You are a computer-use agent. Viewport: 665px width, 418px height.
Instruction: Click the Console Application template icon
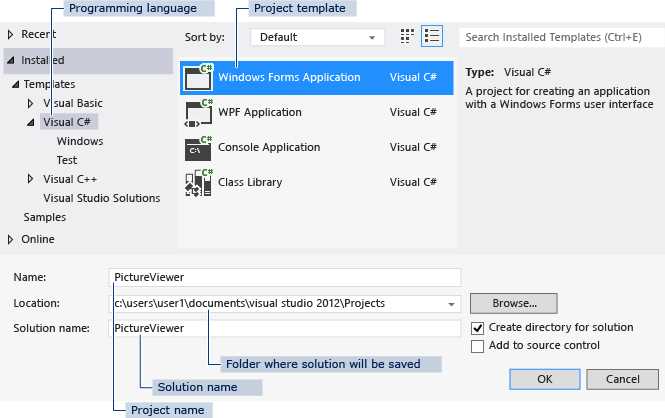(199, 148)
